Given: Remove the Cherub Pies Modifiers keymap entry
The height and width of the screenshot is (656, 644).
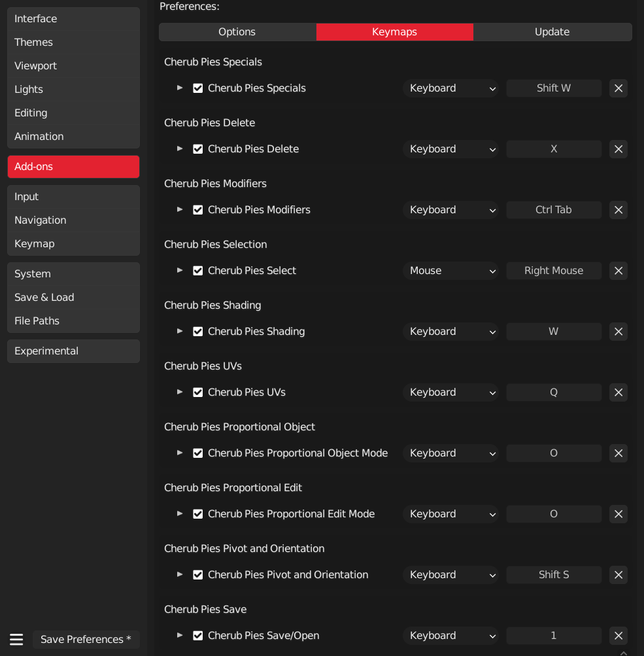Looking at the screenshot, I should [619, 210].
